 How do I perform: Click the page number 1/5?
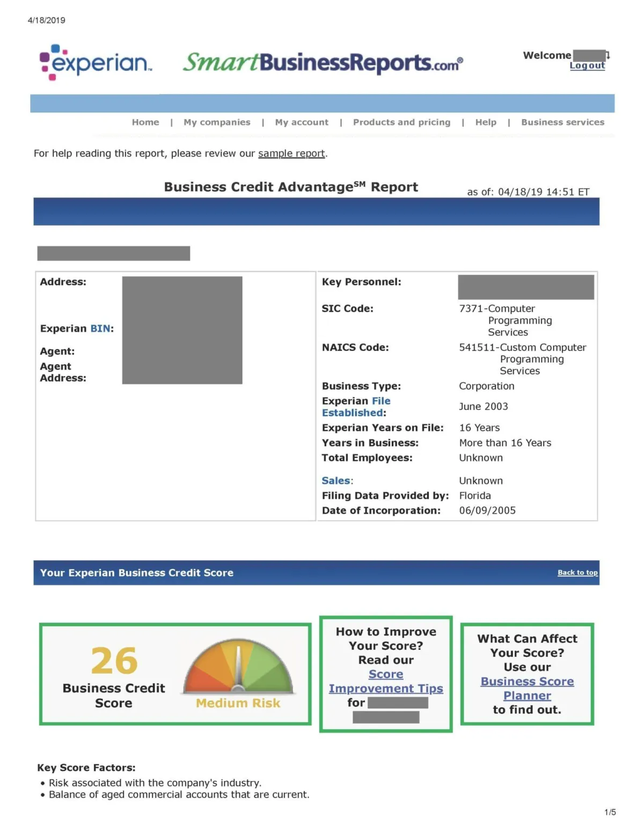pyautogui.click(x=610, y=813)
